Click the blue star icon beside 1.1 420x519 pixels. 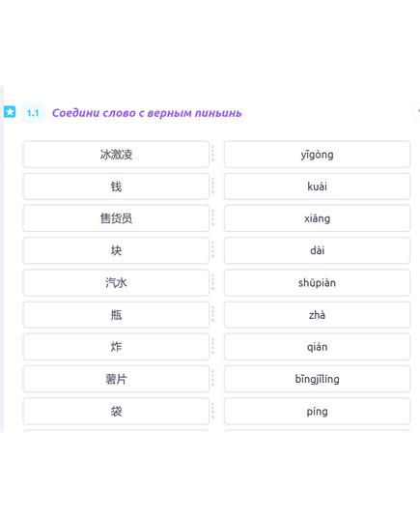[10, 111]
